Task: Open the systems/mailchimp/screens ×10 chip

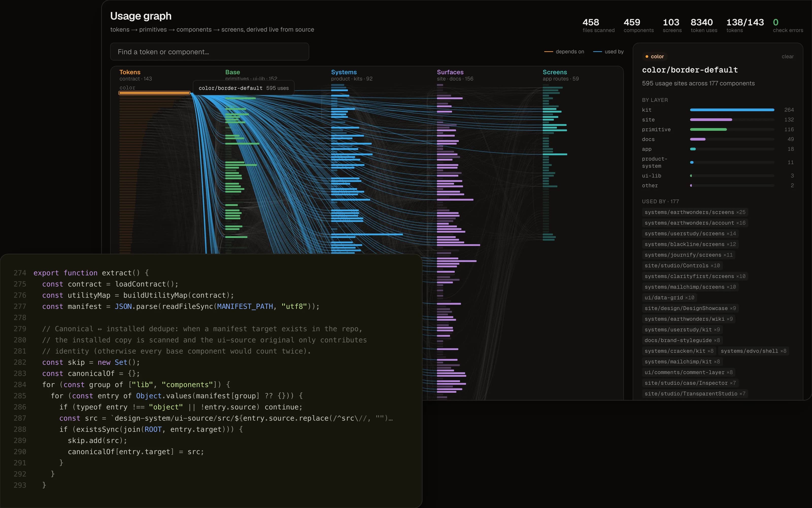Action: (690, 287)
